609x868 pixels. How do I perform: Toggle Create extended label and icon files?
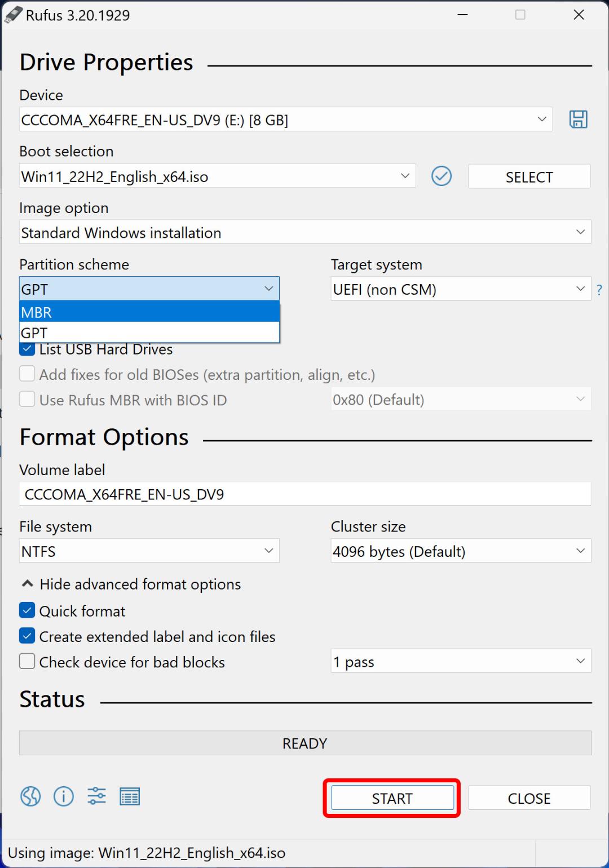[x=27, y=636]
